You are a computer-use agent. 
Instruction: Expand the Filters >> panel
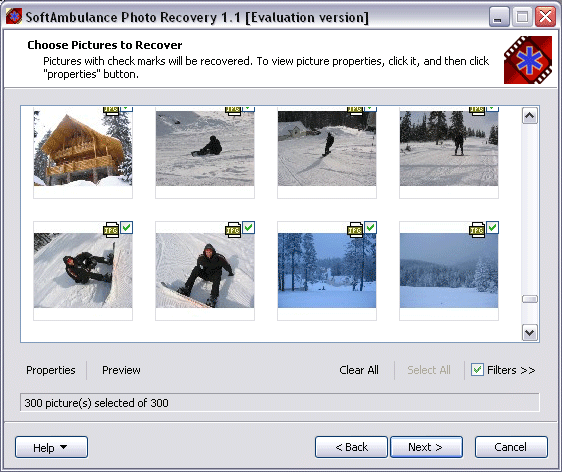tap(511, 370)
